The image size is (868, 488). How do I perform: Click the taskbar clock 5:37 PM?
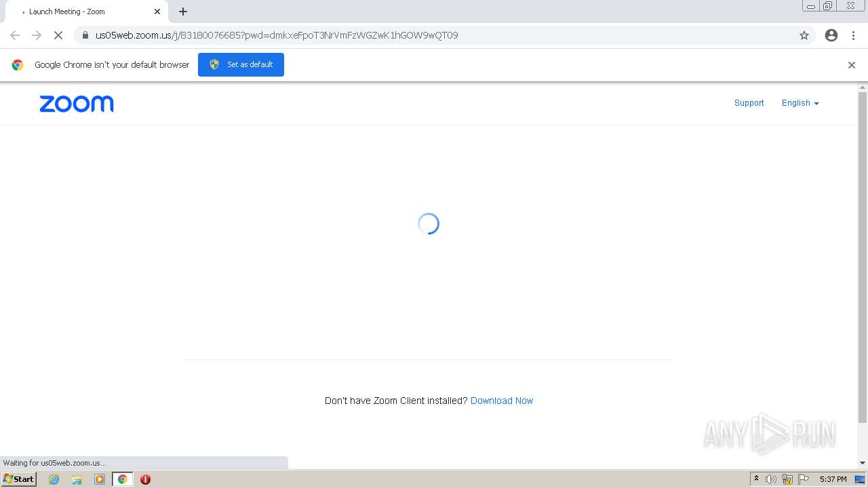[x=833, y=479]
